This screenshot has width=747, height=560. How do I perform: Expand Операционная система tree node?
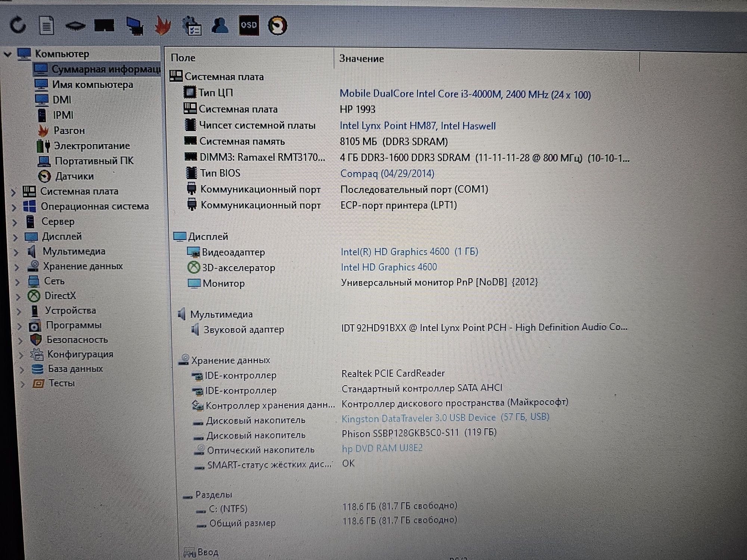[x=14, y=207]
